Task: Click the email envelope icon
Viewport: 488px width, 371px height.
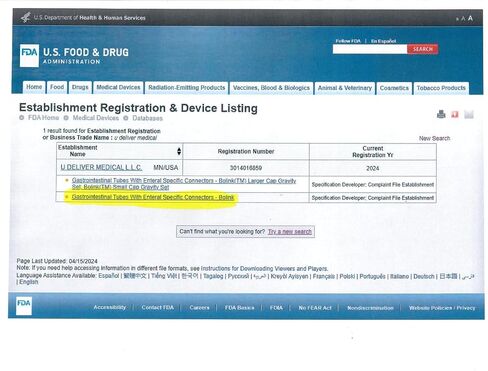Action: coord(469,114)
